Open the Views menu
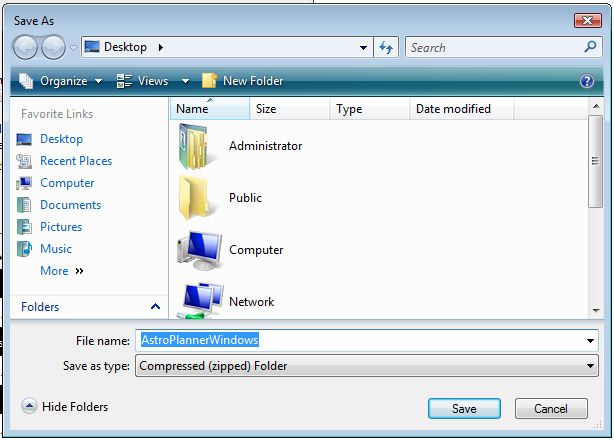Screen dimensions: 614x440 (x=152, y=81)
